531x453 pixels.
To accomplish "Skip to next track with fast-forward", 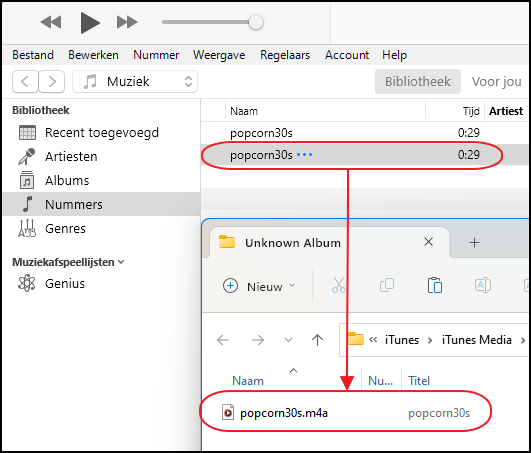I will coord(127,22).
